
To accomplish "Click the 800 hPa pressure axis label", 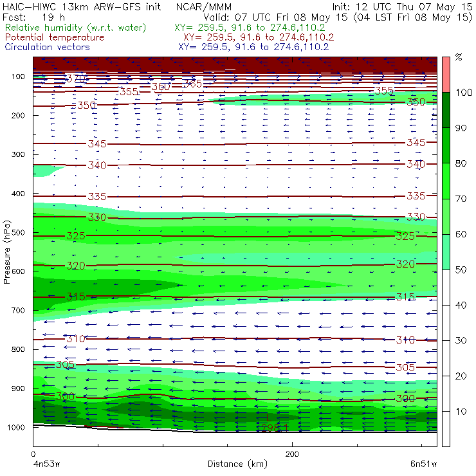I will pyautogui.click(x=18, y=349).
